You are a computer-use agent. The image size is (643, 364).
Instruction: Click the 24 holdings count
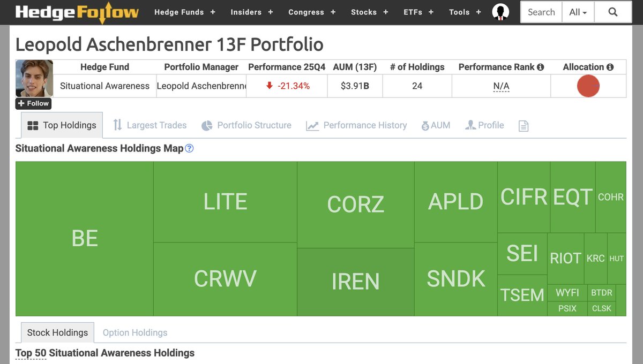(x=417, y=86)
